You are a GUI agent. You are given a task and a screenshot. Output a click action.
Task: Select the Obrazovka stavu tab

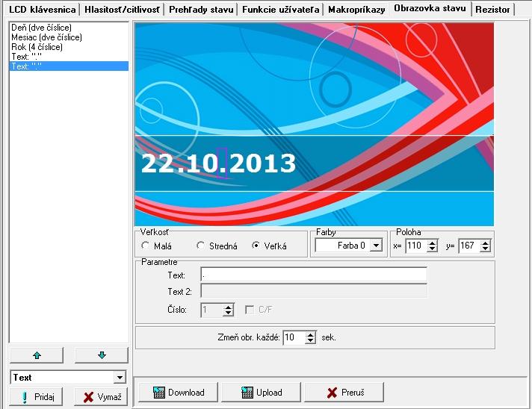click(430, 8)
